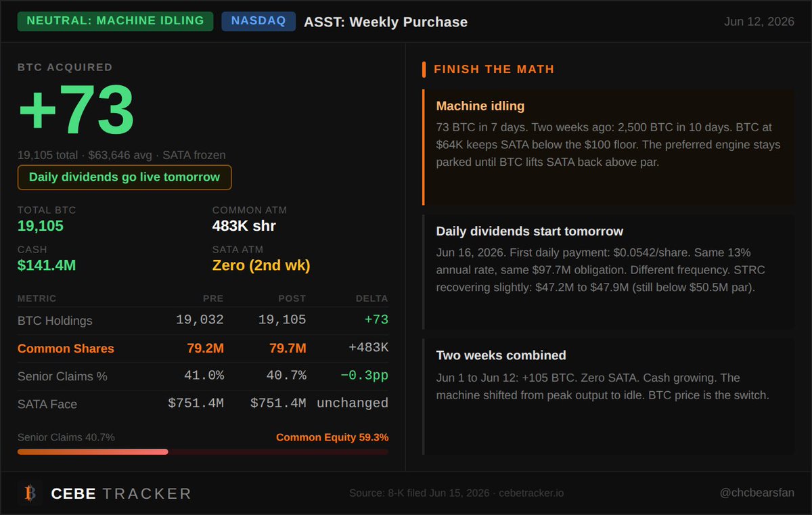The height and width of the screenshot is (515, 812).
Task: Click the POST column header
Action: pyautogui.click(x=292, y=298)
